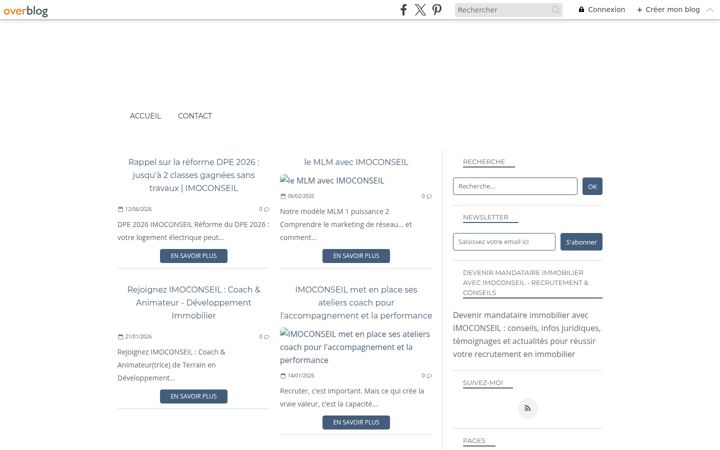The width and height of the screenshot is (720, 450).
Task: Click the date 21/01/2026 of the Rejoignez post
Action: click(138, 337)
